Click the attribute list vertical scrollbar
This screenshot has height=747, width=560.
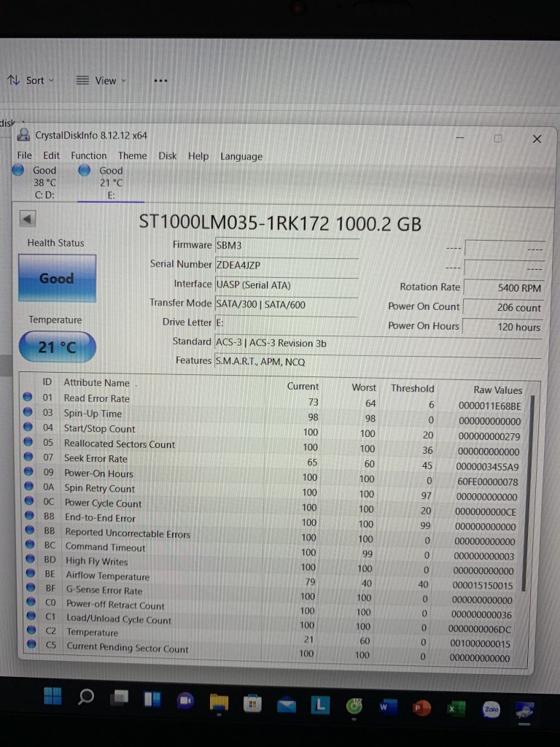coord(529,493)
